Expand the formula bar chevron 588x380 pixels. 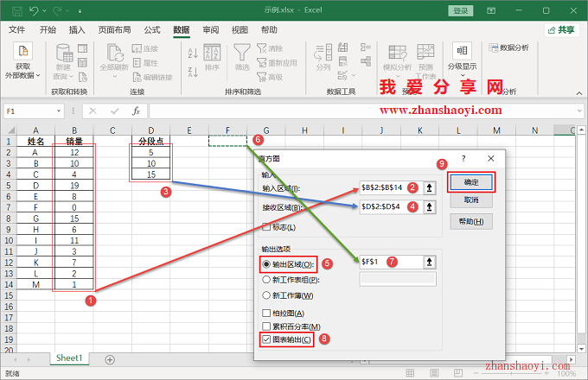click(579, 111)
